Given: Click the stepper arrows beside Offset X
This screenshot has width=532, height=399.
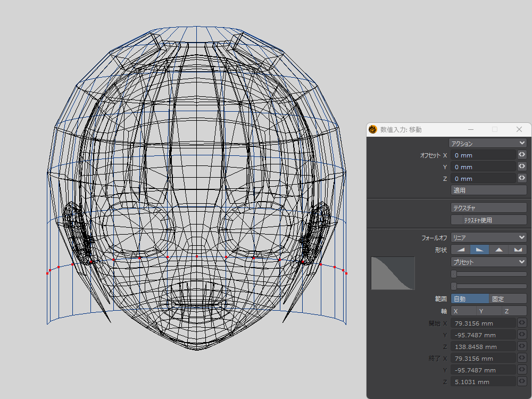Looking at the screenshot, I should pos(522,155).
